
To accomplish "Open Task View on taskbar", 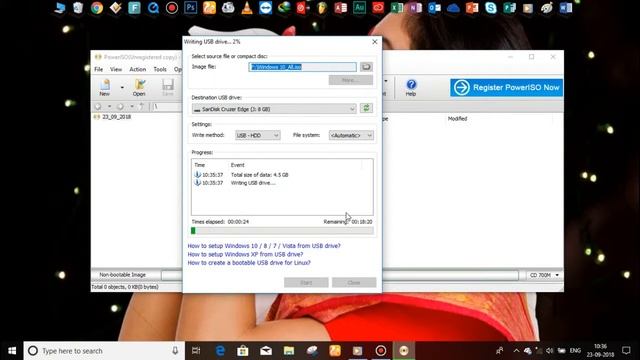I will (x=196, y=351).
